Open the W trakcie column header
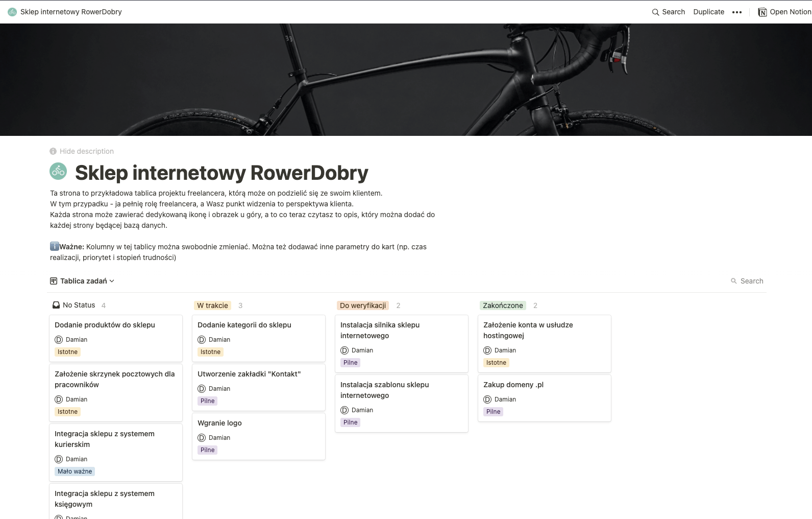Viewport: 812px width, 519px height. (212, 305)
